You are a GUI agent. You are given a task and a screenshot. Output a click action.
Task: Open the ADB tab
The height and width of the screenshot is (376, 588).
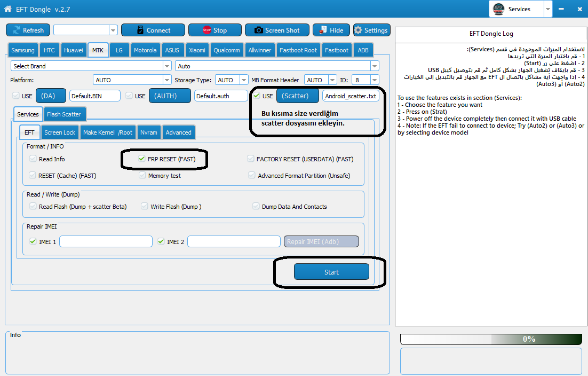[363, 50]
